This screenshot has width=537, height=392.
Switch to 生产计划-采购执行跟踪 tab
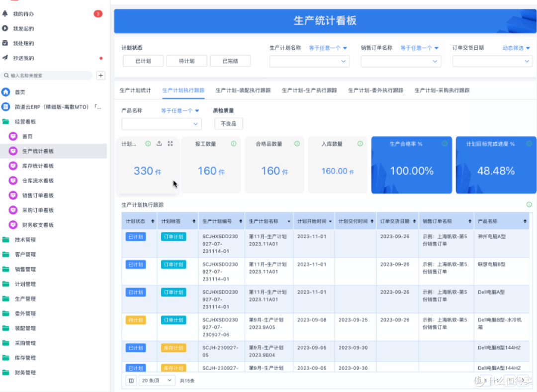pos(442,91)
